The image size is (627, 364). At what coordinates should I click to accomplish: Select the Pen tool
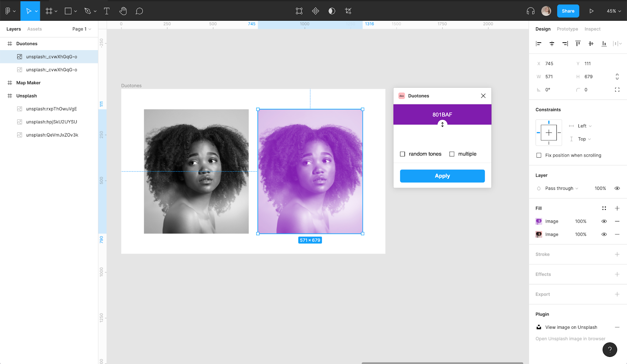(87, 11)
